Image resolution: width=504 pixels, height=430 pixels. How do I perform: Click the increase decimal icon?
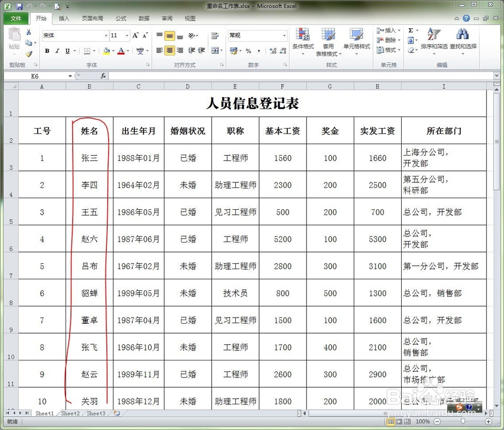[273, 51]
